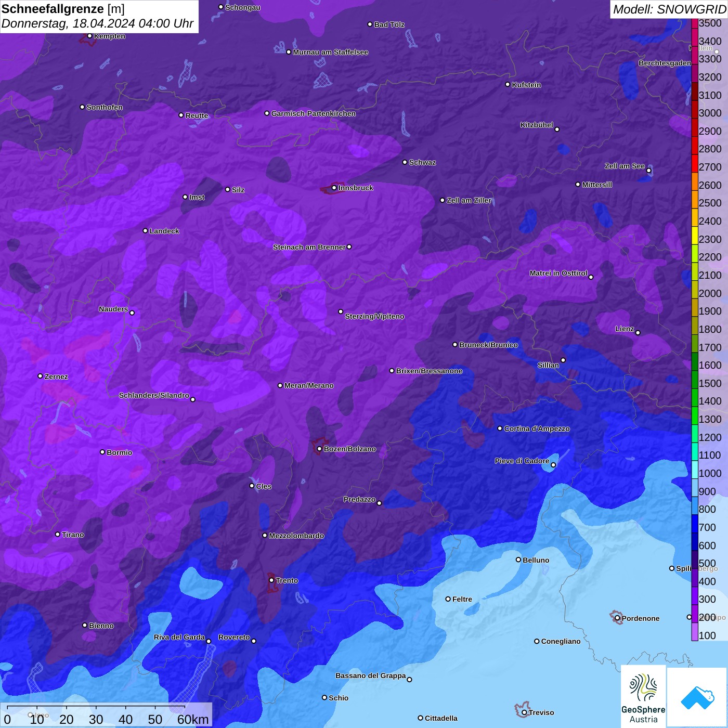728x728 pixels.
Task: Click the Reutte label
Action: click(x=197, y=115)
